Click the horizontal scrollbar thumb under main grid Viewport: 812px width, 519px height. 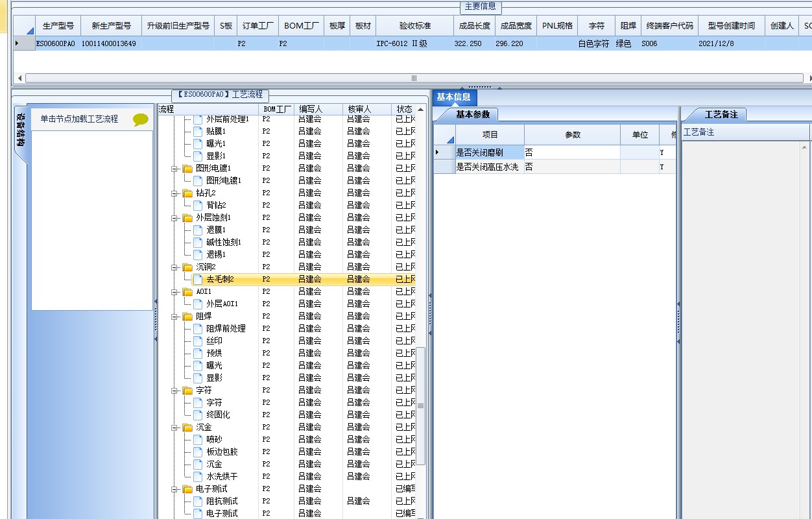pos(414,78)
